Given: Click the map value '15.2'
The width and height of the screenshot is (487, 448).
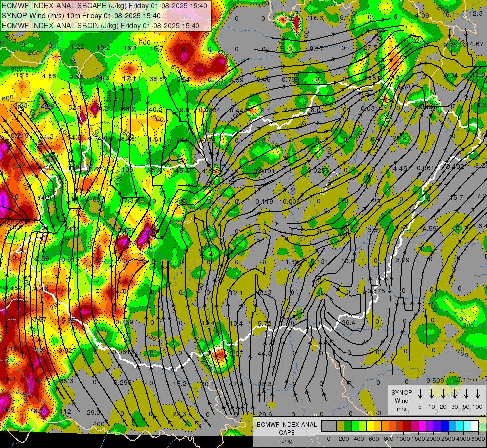Looking at the screenshot, I should [180, 384].
